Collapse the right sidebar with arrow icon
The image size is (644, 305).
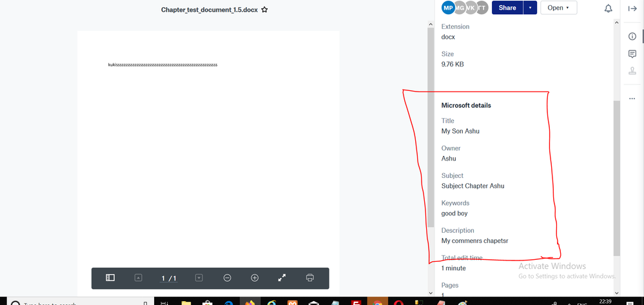(632, 8)
